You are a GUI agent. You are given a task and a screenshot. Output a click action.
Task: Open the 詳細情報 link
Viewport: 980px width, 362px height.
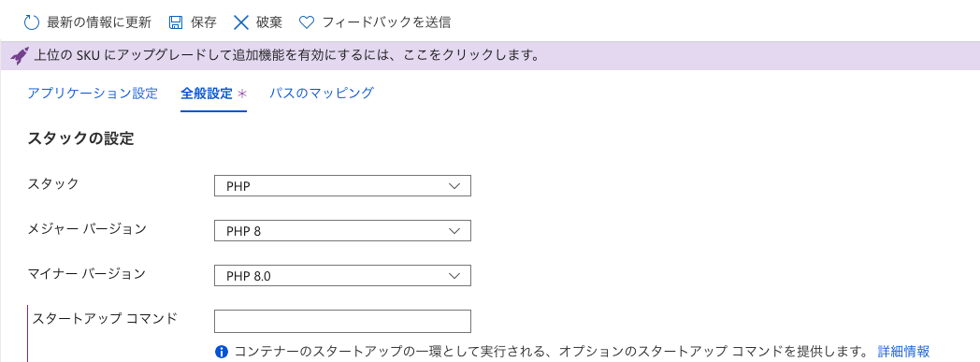coord(903,352)
